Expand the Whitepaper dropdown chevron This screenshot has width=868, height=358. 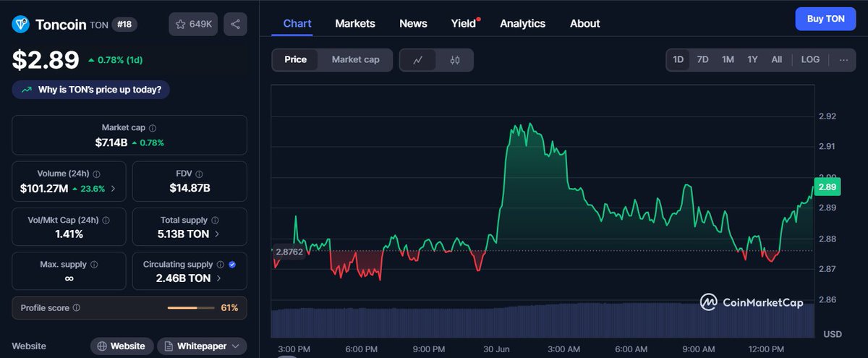(x=235, y=346)
